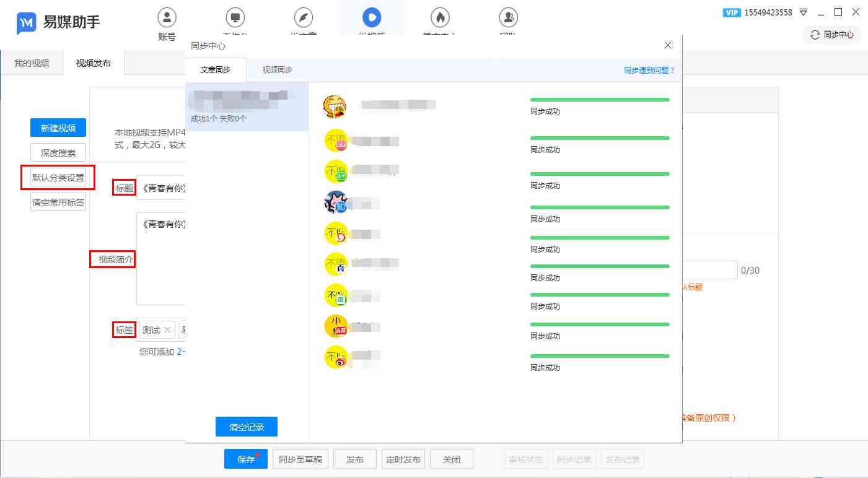Click the account number 15549423558

tap(768, 12)
